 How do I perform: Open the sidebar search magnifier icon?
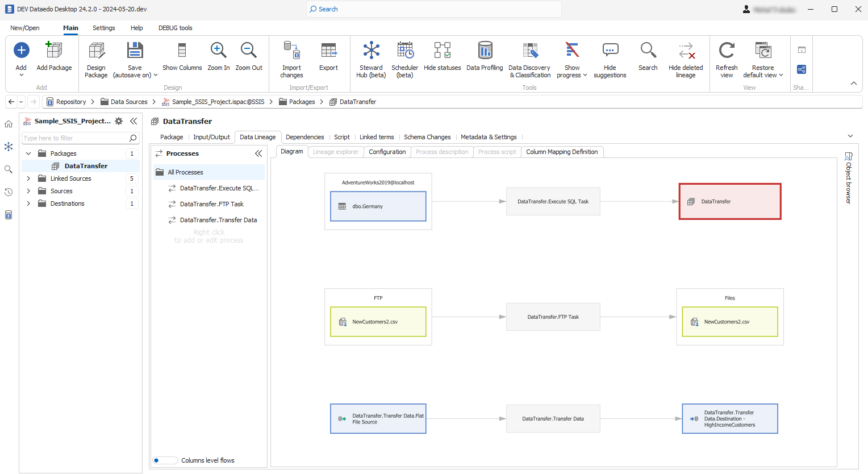pos(9,169)
